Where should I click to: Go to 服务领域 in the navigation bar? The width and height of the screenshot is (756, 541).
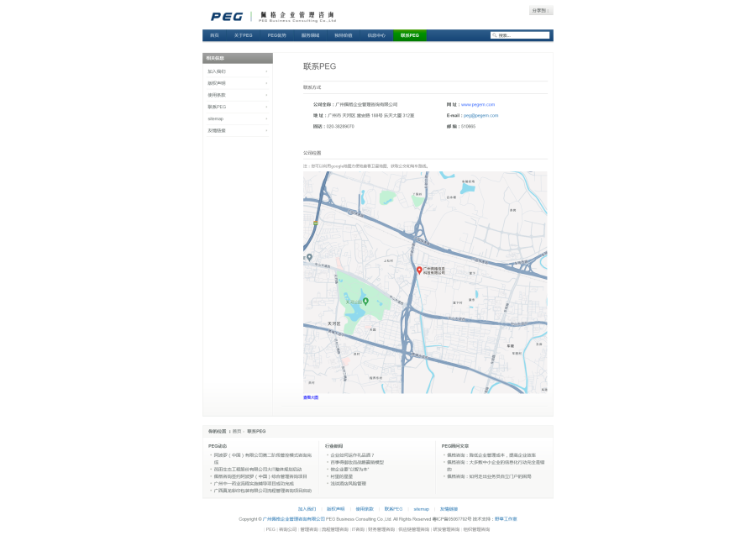point(310,35)
